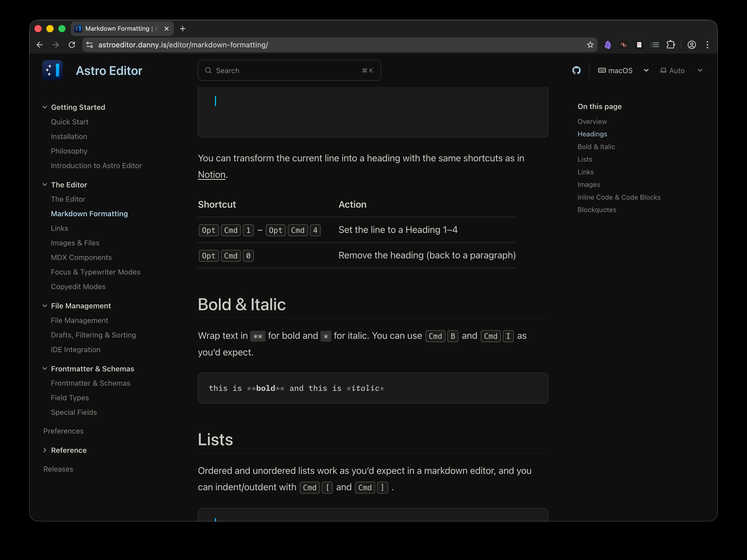This screenshot has height=560, width=747.
Task: Open MDX Components page
Action: click(x=81, y=257)
